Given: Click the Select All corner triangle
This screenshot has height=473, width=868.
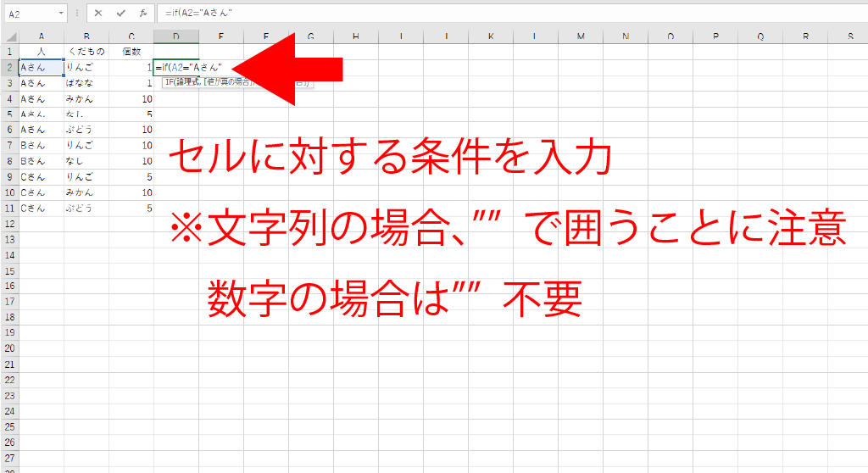Looking at the screenshot, I should point(9,36).
